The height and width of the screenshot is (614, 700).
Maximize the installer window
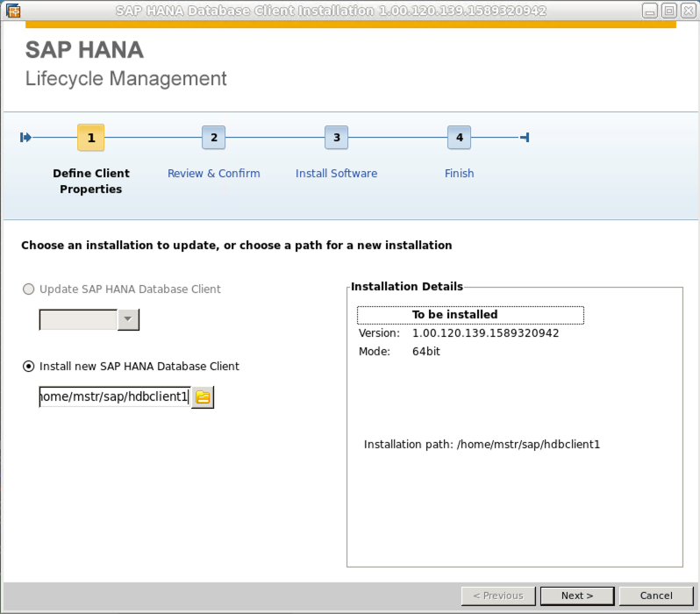click(x=669, y=11)
